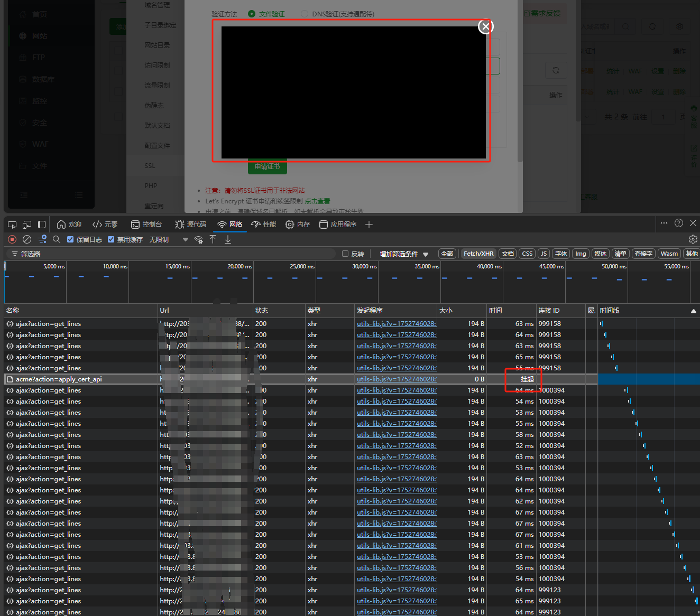Add more tools with plus icon
The width and height of the screenshot is (700, 616).
[369, 225]
